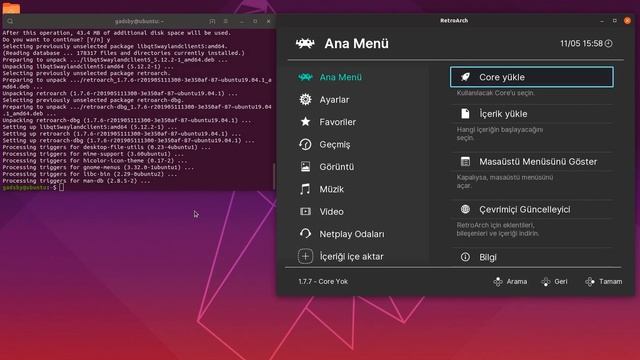Image resolution: width=640 pixels, height=360 pixels.
Task: Click the Ana Menü header title
Action: pos(356,43)
